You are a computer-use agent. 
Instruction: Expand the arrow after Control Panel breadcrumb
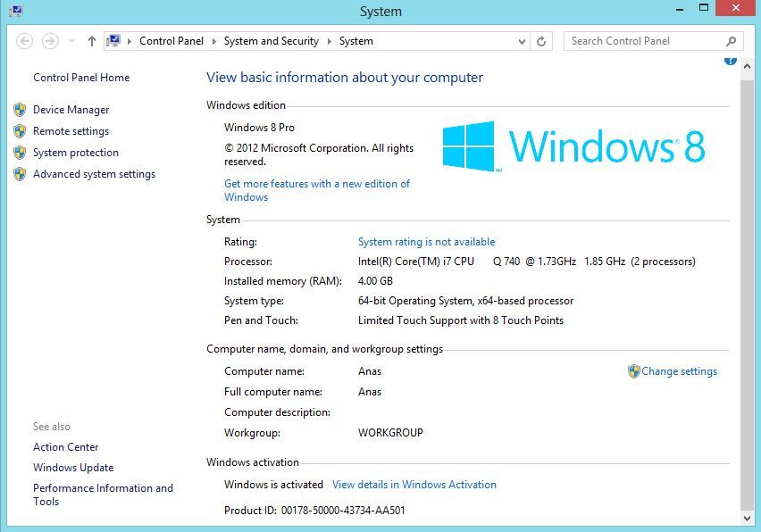214,42
